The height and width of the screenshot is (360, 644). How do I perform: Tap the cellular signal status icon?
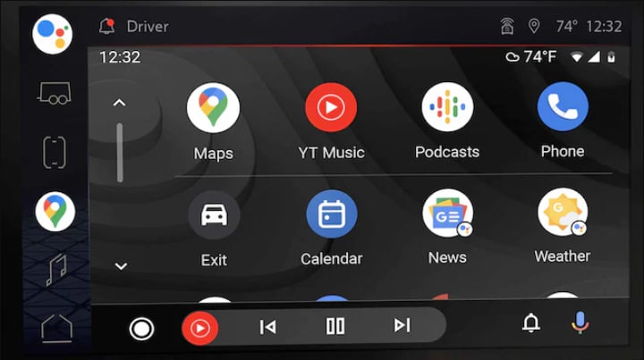(x=594, y=57)
